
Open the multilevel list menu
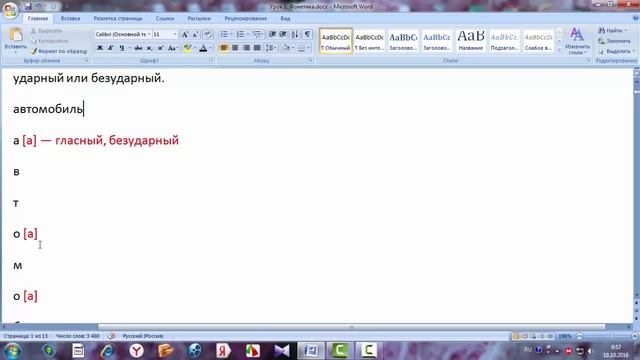pyautogui.click(x=256, y=35)
